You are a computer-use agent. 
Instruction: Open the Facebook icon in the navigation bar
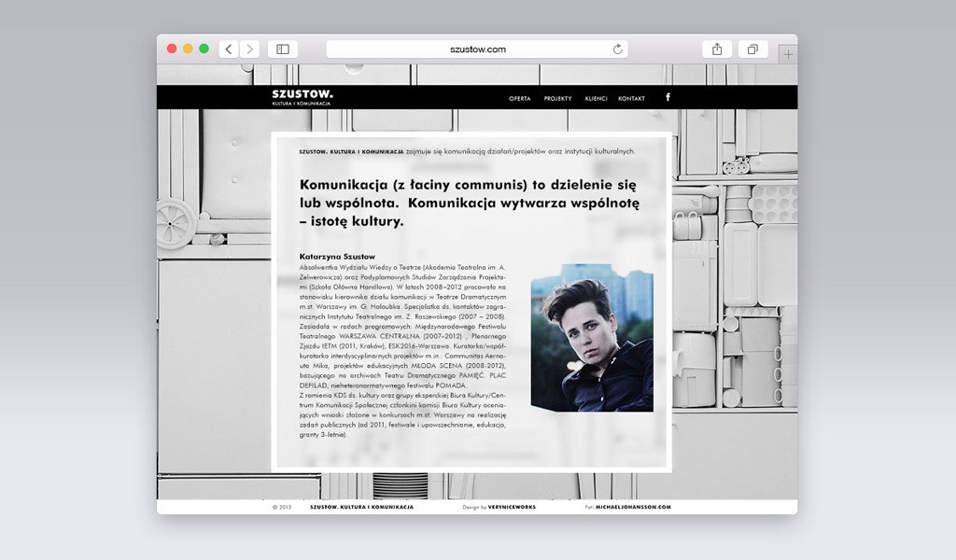click(x=668, y=97)
